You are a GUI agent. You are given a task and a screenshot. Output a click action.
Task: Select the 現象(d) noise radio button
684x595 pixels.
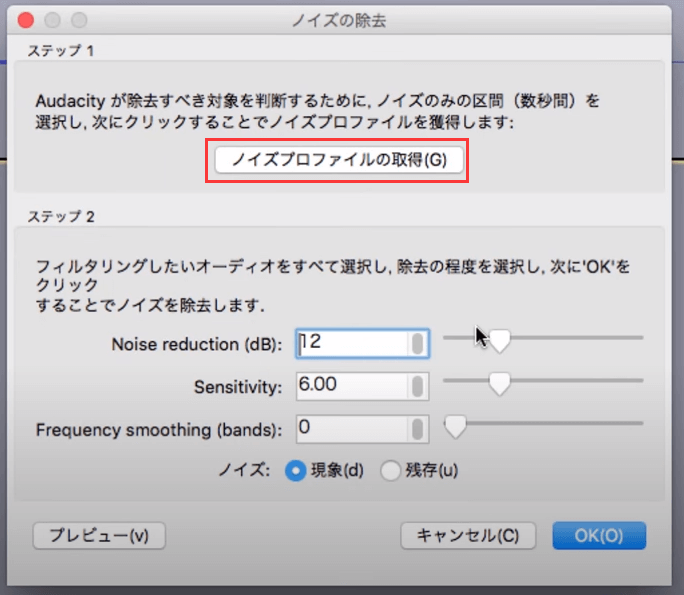(295, 471)
